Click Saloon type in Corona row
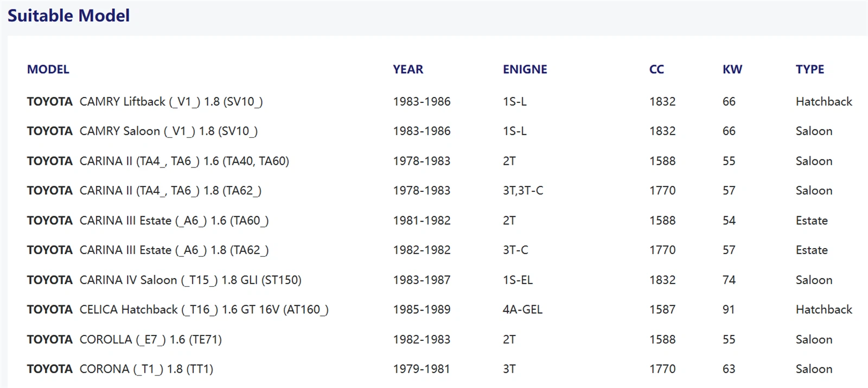The image size is (868, 388). (x=814, y=369)
